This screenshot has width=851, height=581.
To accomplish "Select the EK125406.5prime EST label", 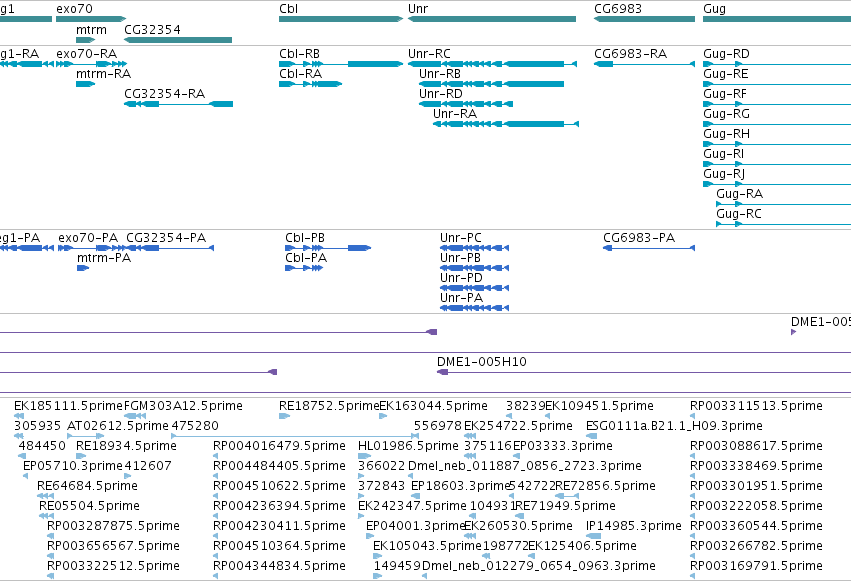I will click(582, 546).
